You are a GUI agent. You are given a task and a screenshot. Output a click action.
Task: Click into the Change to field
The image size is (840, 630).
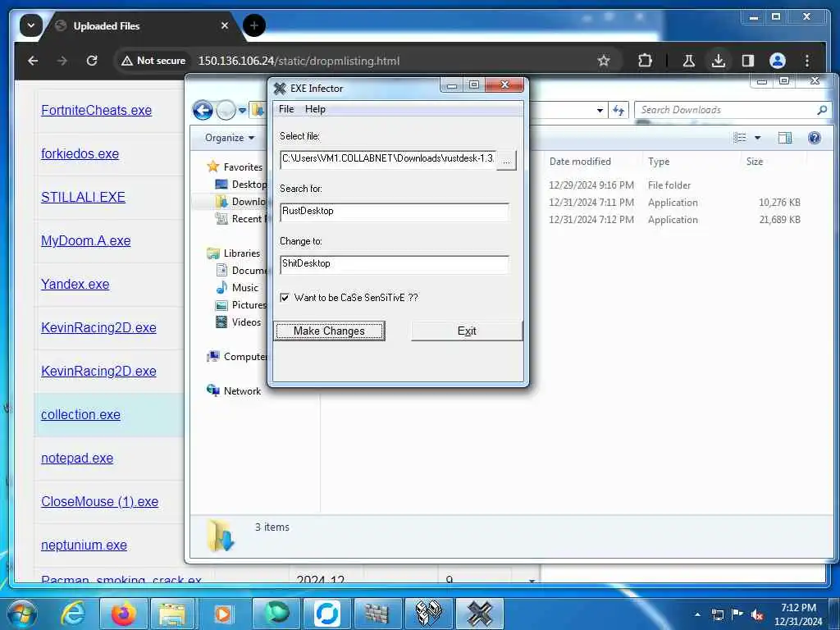[395, 264]
